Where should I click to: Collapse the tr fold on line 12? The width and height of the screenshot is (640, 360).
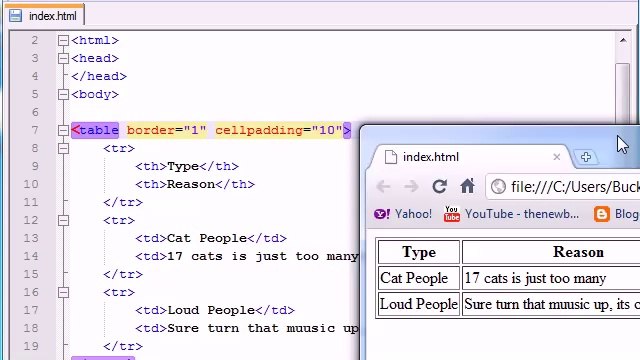63,220
